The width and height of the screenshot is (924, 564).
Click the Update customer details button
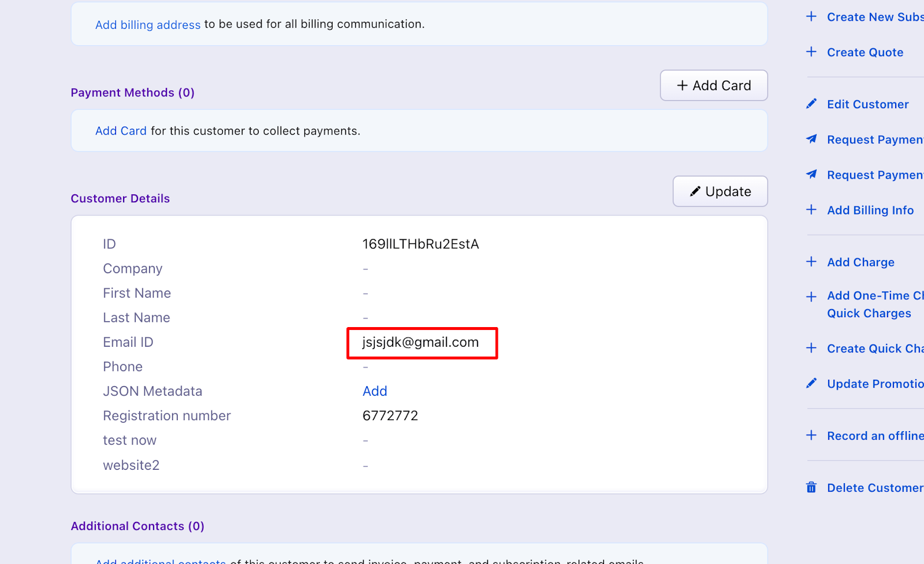pyautogui.click(x=720, y=191)
